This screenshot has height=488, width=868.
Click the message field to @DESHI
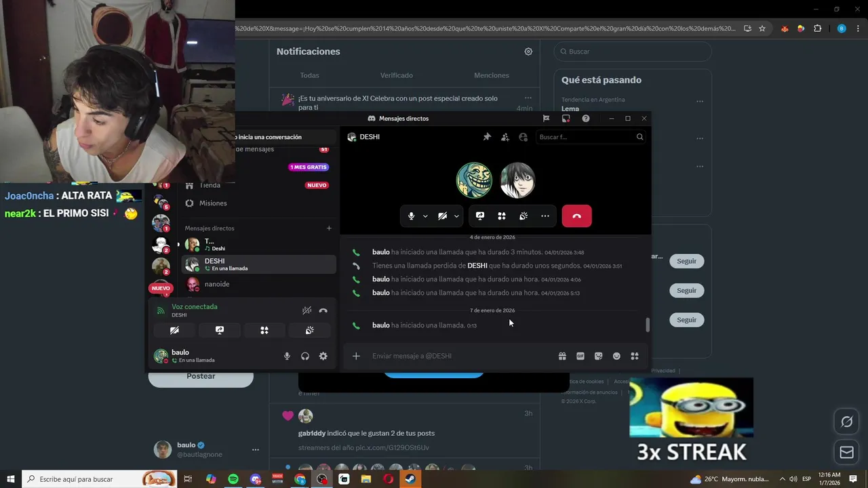tap(461, 356)
